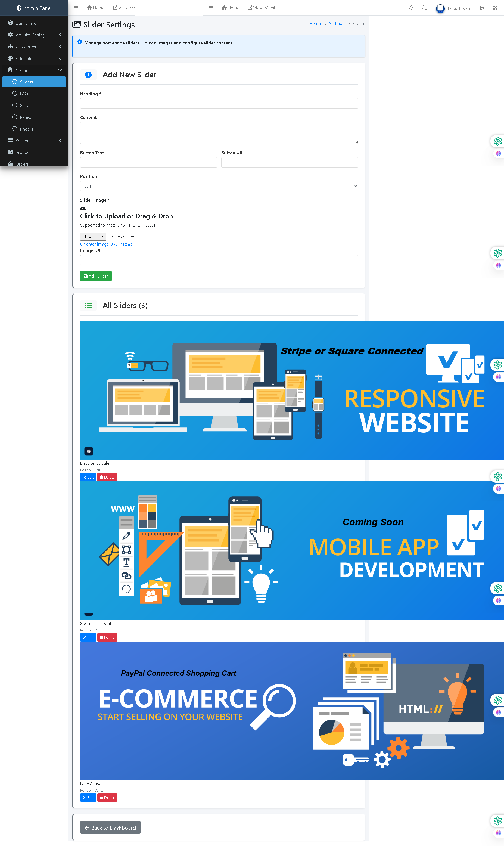Image resolution: width=504 pixels, height=846 pixels.
Task: Select FAQ under the Content section
Action: point(24,94)
